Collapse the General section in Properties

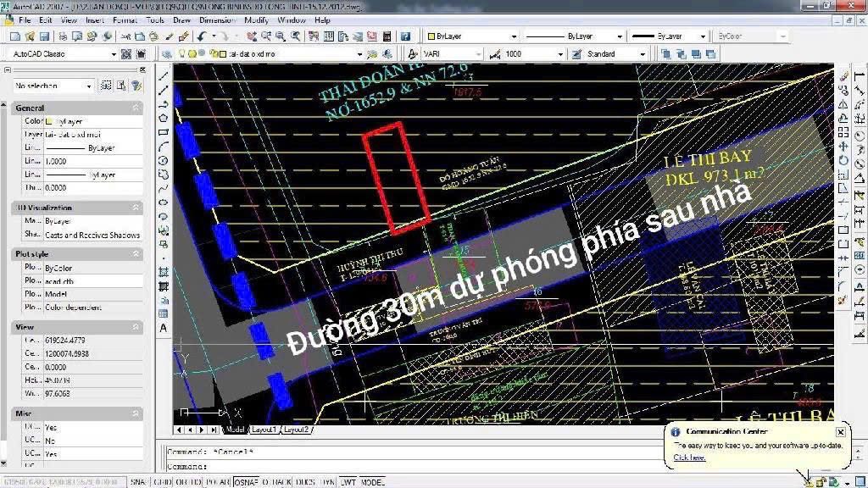coord(136,108)
